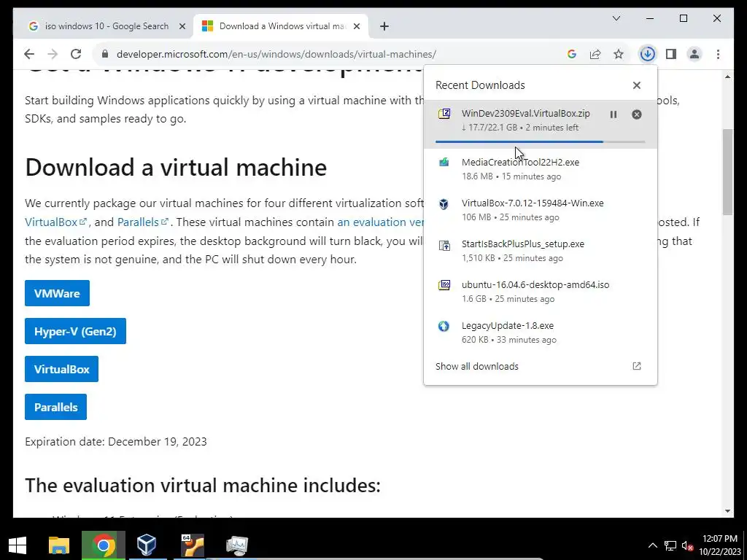Open all downloads with the external-link icon
This screenshot has width=747, height=560.
click(636, 366)
